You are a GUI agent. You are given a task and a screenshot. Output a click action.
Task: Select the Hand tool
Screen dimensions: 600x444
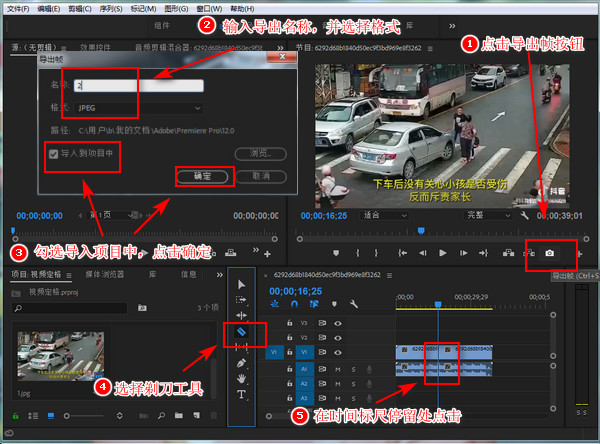pyautogui.click(x=241, y=379)
